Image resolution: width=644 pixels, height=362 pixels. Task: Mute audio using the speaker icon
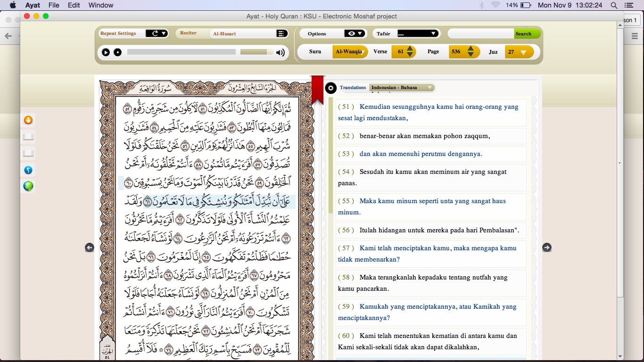click(280, 52)
